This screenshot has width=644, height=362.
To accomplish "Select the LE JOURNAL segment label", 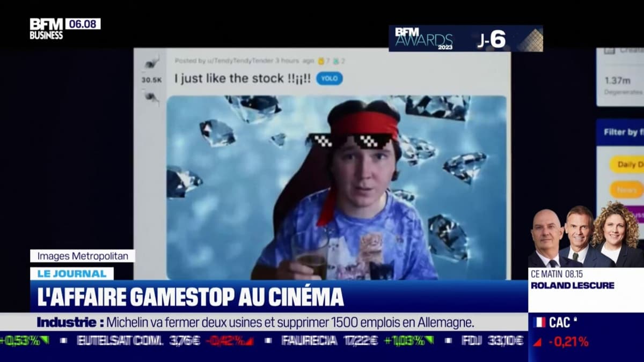I will click(71, 274).
